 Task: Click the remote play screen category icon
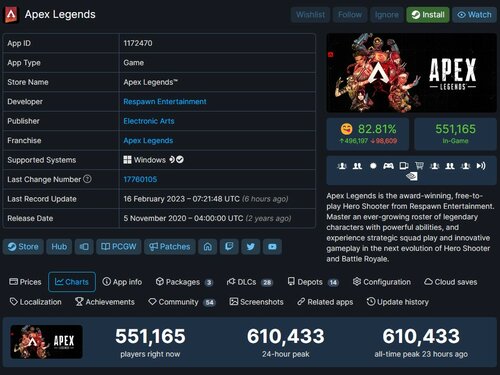coord(404,166)
